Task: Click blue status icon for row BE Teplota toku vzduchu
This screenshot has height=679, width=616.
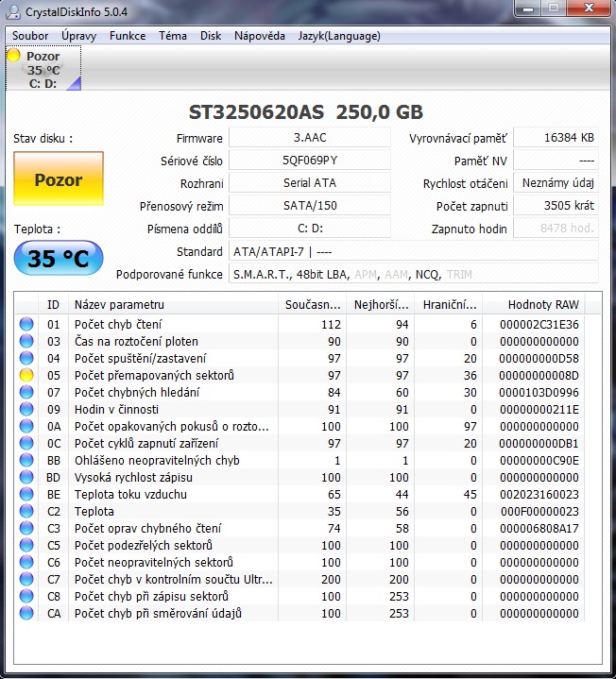Action: tap(26, 494)
